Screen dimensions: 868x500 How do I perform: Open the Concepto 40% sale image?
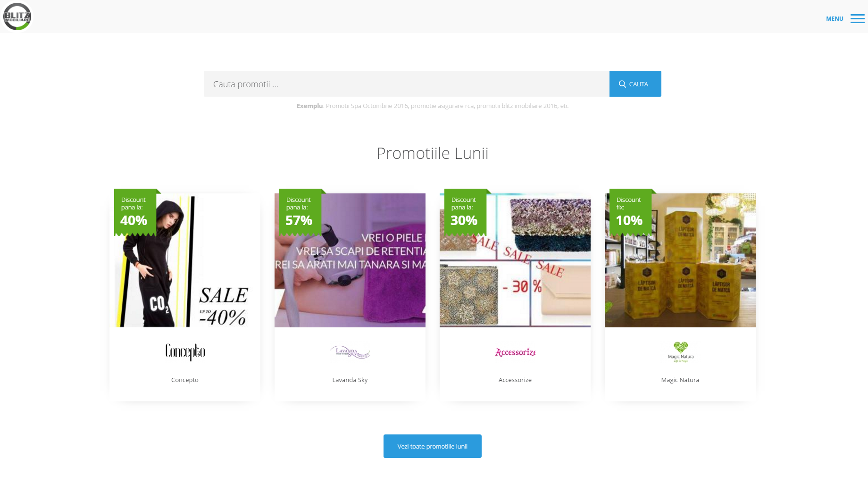click(x=185, y=260)
